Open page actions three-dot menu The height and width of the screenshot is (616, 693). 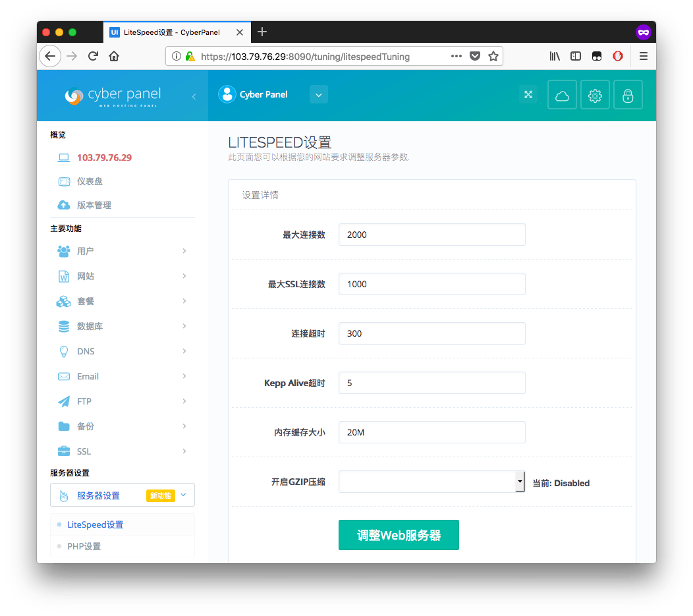(456, 56)
